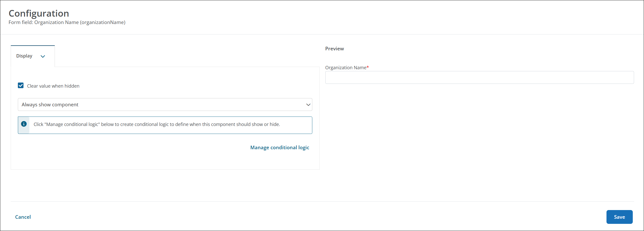Open the Always show component dropdown
The image size is (644, 231).
(165, 105)
